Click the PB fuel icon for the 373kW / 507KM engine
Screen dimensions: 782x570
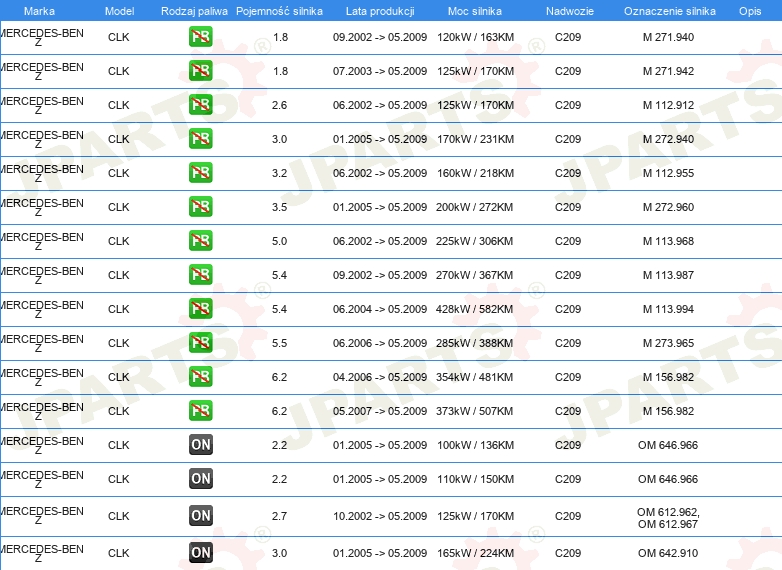pos(201,411)
